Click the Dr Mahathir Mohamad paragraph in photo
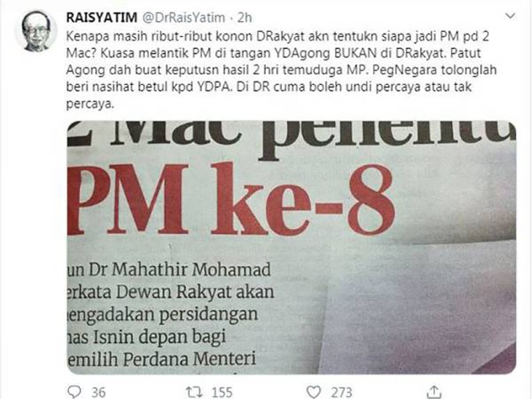This screenshot has height=399, width=532. pyautogui.click(x=170, y=315)
